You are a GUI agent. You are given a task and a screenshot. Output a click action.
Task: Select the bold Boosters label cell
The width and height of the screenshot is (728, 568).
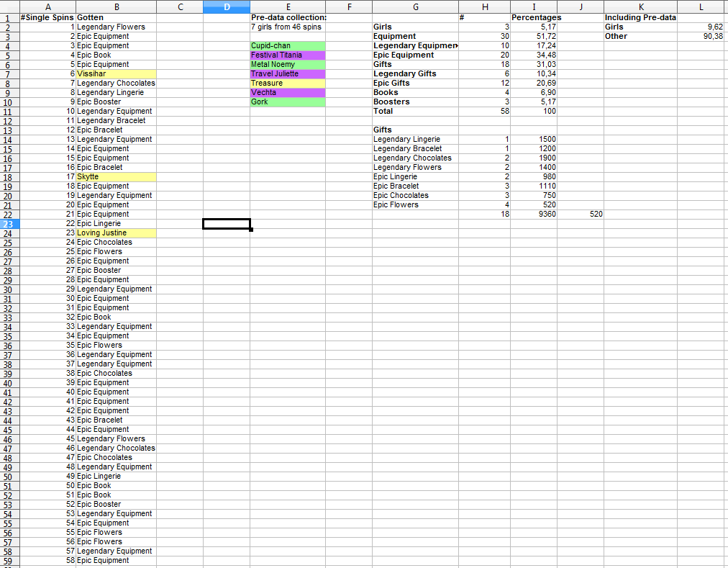pyautogui.click(x=414, y=102)
